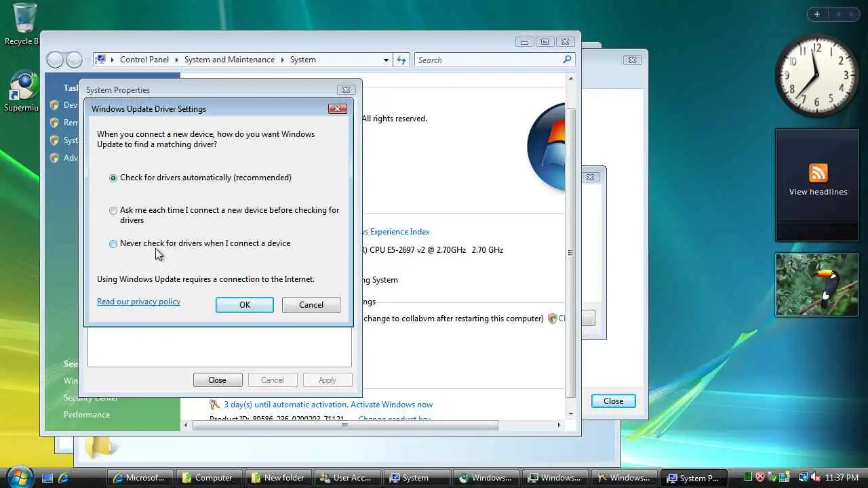Click Activate Windows now link

(391, 405)
